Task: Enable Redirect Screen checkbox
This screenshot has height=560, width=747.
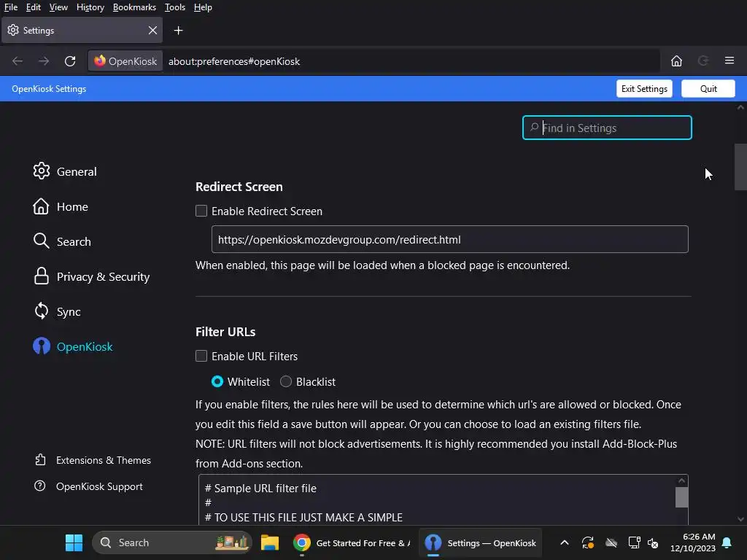Action: [201, 211]
